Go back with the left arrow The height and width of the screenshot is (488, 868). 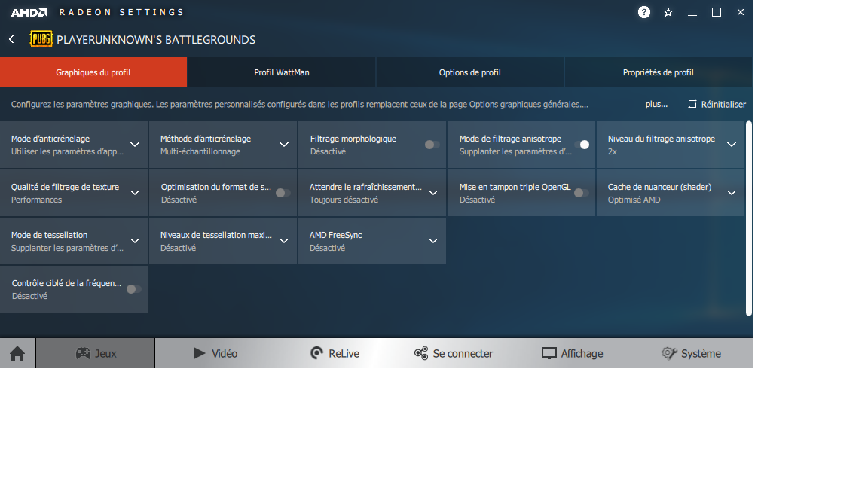click(11, 39)
